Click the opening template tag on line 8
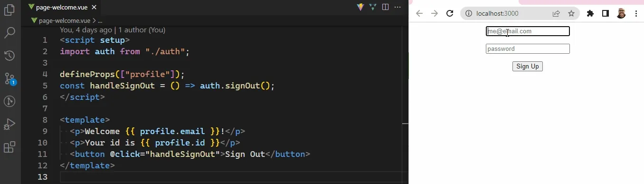Image resolution: width=644 pixels, height=184 pixels. (85, 120)
